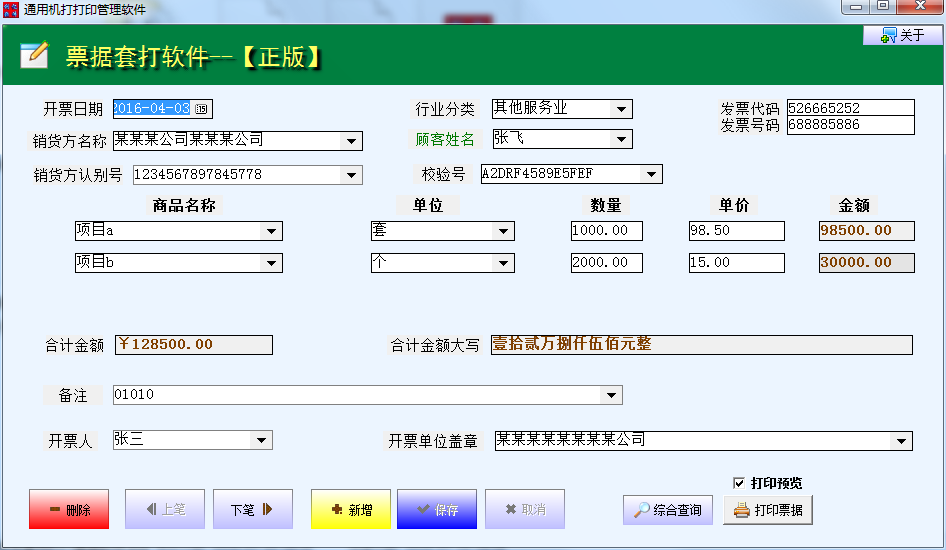Add a new record with 新增
946x550 pixels.
pyautogui.click(x=350, y=509)
